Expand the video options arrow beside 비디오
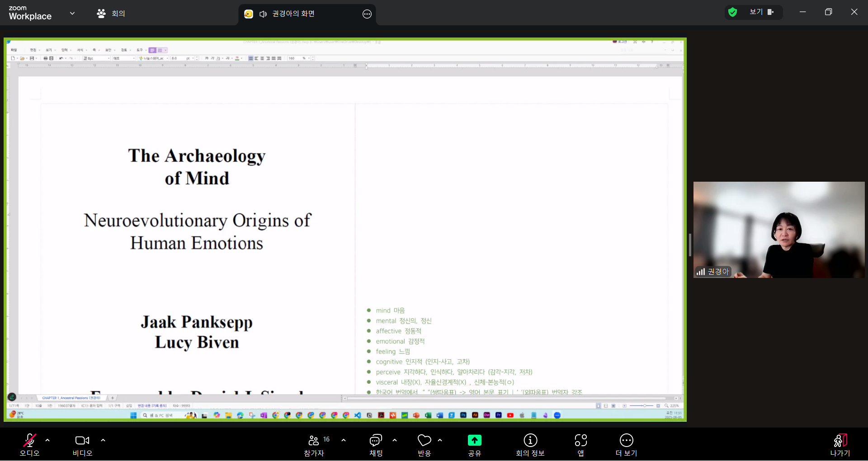 [103, 440]
